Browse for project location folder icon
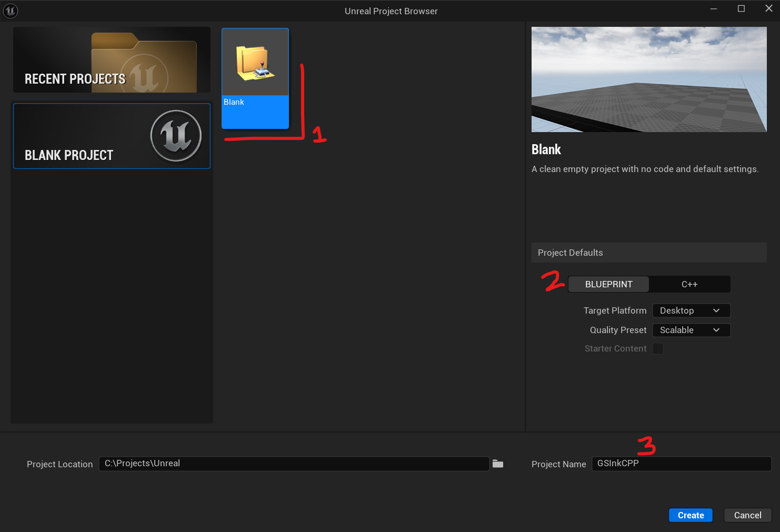Screen dimensions: 780x532 (x=498, y=464)
